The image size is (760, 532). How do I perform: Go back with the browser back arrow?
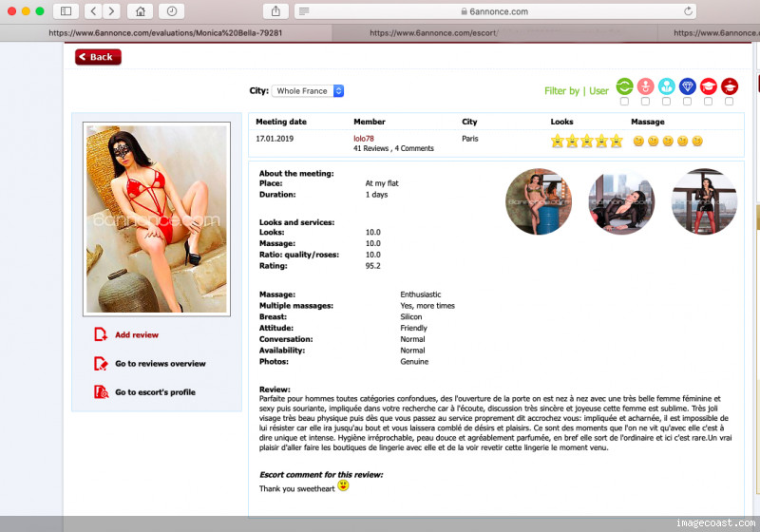[93, 11]
